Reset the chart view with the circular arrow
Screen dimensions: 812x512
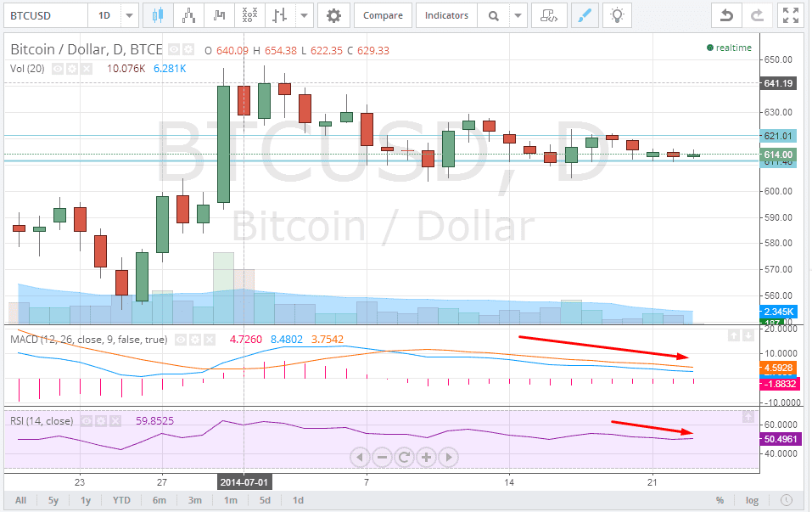404,457
